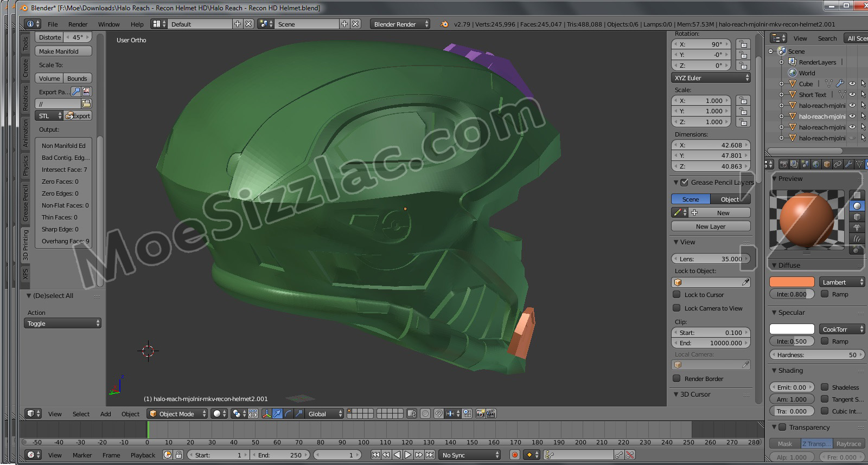Expand the Cube object in the outliner
Viewport: 868px width, 465px height.
[781, 83]
